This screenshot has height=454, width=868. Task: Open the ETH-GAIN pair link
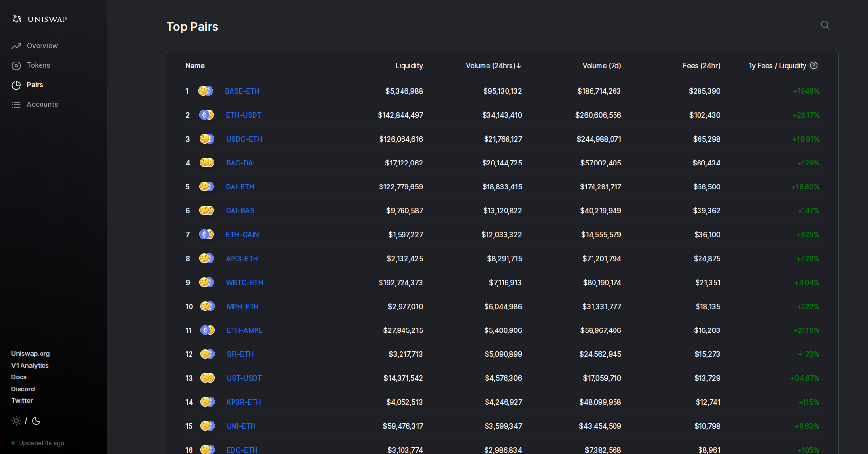[242, 235]
